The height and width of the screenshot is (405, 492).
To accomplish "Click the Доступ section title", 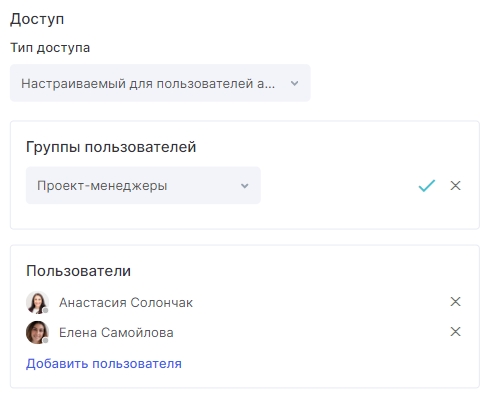I will coord(37,19).
